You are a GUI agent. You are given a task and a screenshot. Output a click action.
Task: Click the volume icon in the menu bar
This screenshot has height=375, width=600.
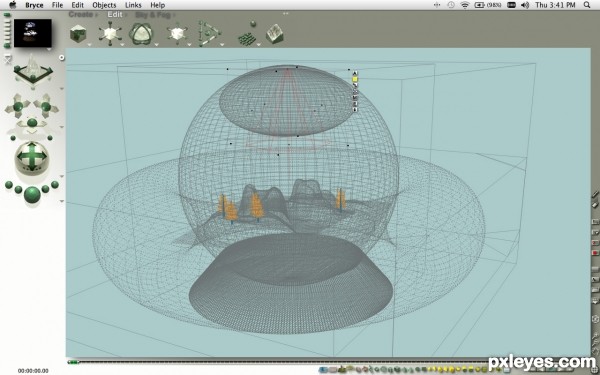(525, 5)
